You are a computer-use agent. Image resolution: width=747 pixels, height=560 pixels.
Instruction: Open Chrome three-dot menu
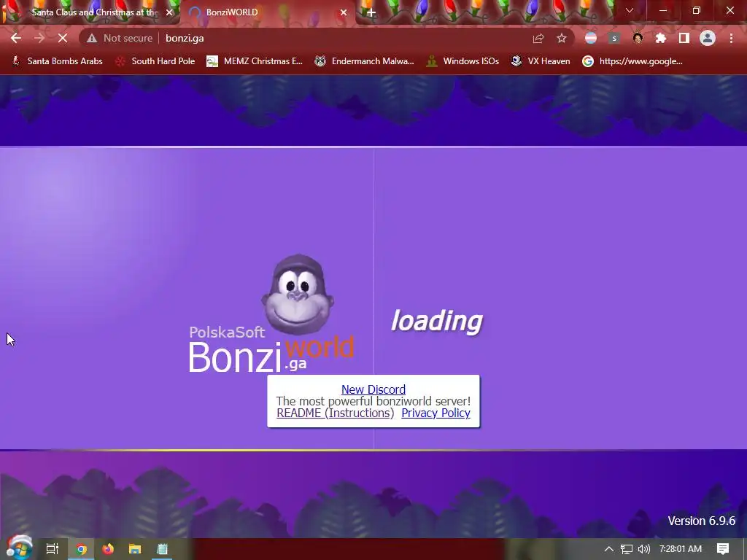(731, 38)
